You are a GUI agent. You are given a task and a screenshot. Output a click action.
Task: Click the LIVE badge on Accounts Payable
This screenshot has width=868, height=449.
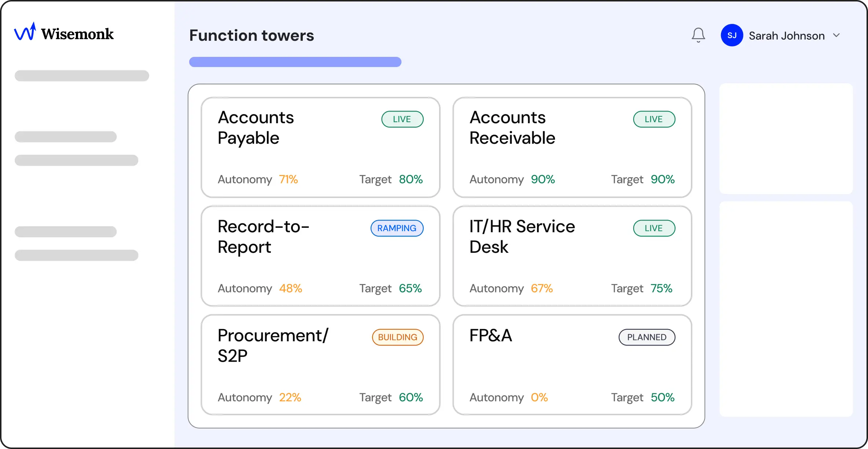tap(402, 119)
